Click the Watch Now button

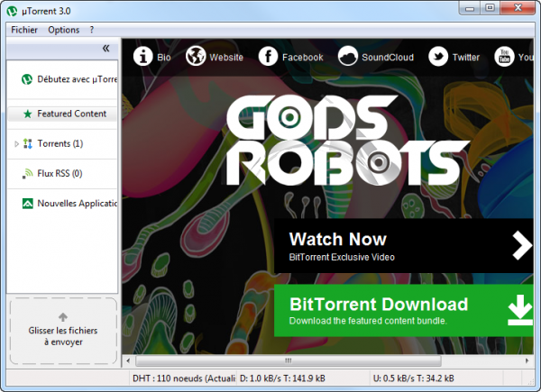[404, 245]
